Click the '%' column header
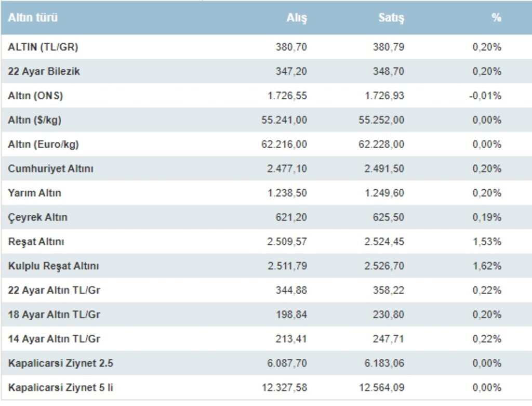The height and width of the screenshot is (406, 532). [x=496, y=18]
